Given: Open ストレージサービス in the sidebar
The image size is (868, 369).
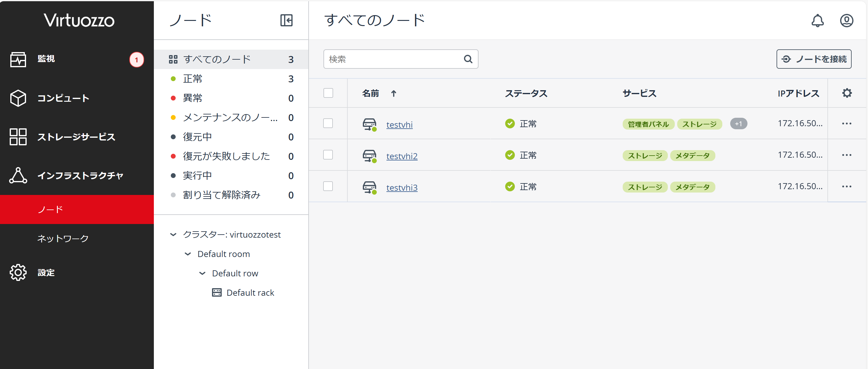Looking at the screenshot, I should [x=76, y=137].
